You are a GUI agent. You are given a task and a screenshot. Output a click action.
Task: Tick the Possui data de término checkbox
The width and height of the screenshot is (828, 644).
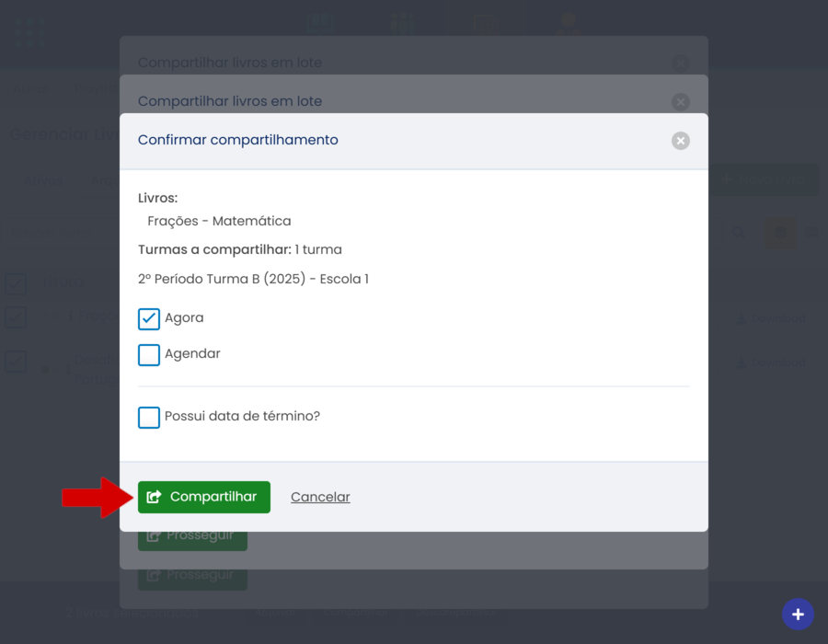coord(149,417)
